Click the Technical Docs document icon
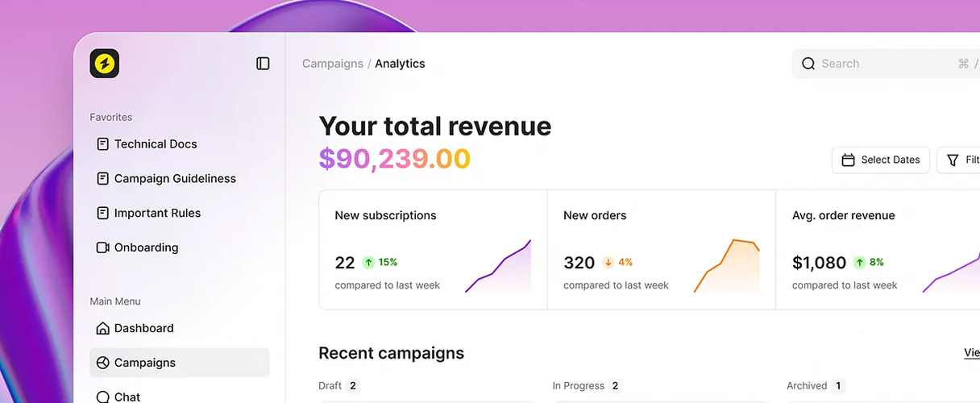 click(x=102, y=144)
